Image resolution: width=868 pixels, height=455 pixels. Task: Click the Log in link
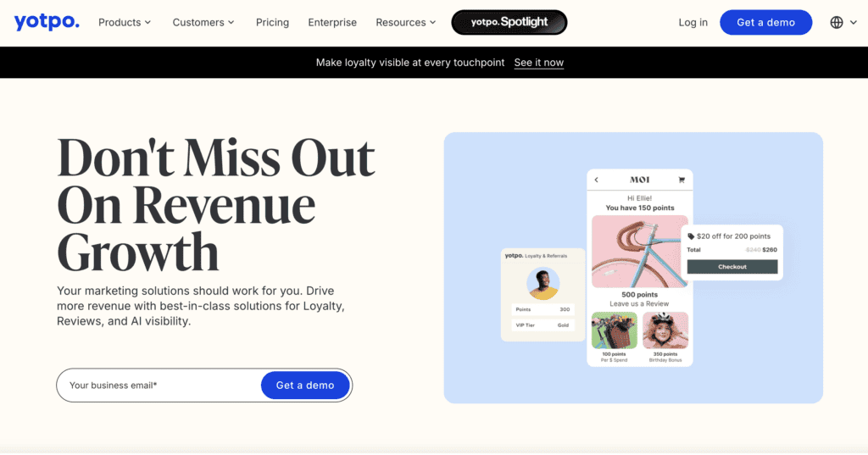(693, 22)
